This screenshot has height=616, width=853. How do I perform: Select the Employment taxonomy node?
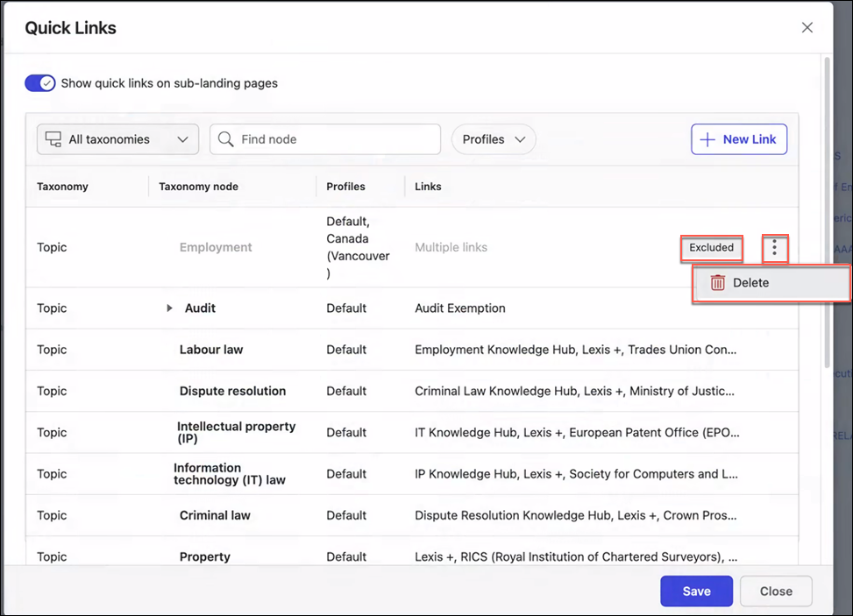(x=216, y=247)
